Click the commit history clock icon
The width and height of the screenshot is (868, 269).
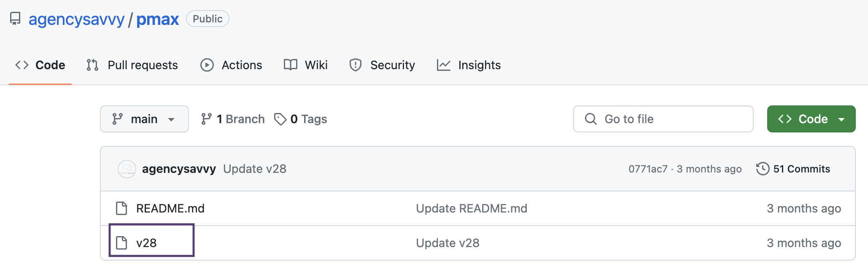[x=763, y=169]
